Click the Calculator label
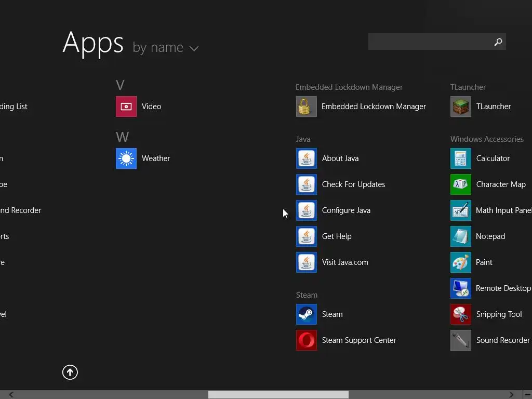Image resolution: width=532 pixels, height=399 pixels. [493, 158]
